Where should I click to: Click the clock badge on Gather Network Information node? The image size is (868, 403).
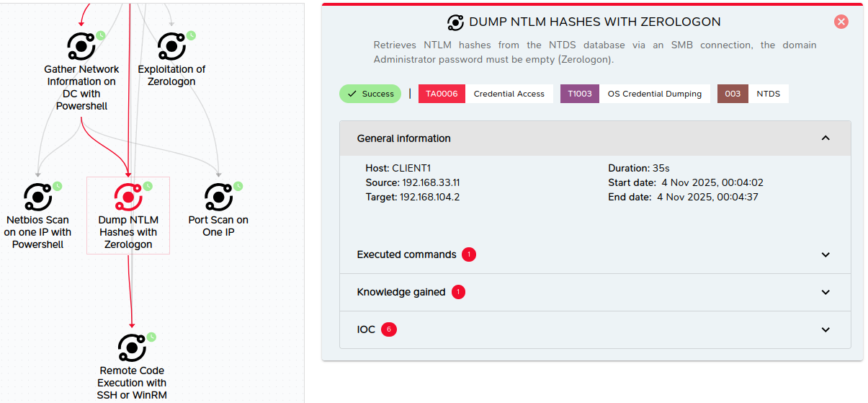tap(101, 35)
